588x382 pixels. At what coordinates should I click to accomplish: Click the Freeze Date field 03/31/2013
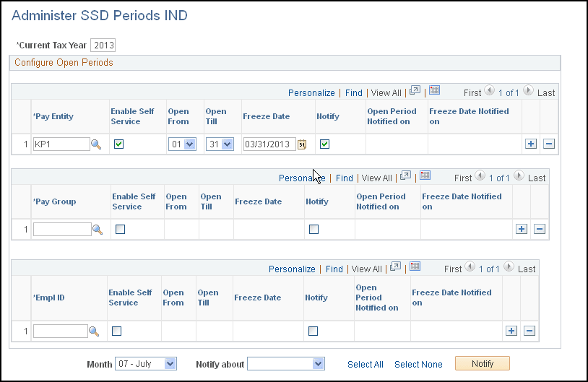click(x=269, y=144)
